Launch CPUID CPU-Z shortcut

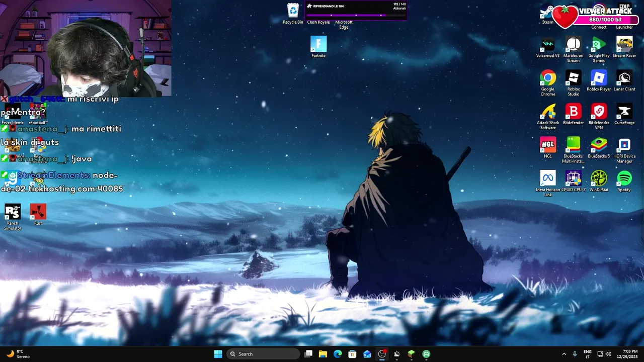(573, 181)
